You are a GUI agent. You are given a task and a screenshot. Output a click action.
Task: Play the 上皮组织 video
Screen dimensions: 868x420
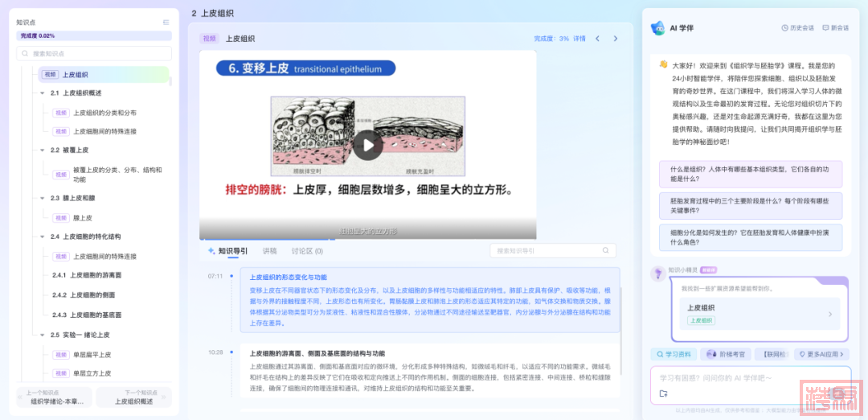368,145
